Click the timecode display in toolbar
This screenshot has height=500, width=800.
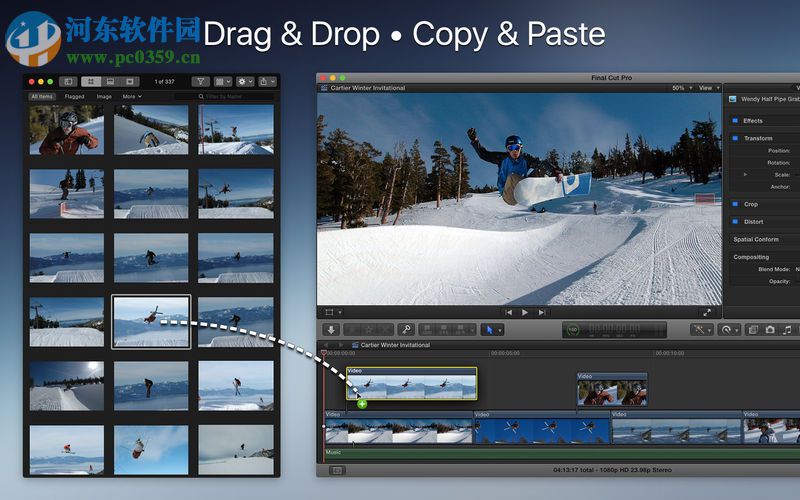pos(615,330)
